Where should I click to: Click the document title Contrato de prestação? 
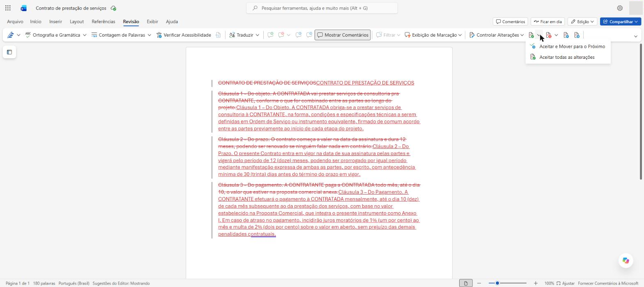[71, 8]
